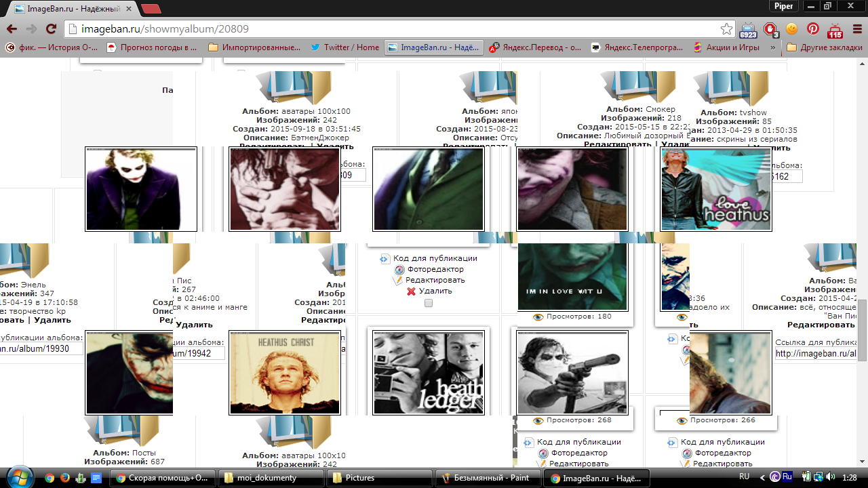Launch Chrome from the taskbar quick launch
The height and width of the screenshot is (488, 868).
(x=50, y=478)
